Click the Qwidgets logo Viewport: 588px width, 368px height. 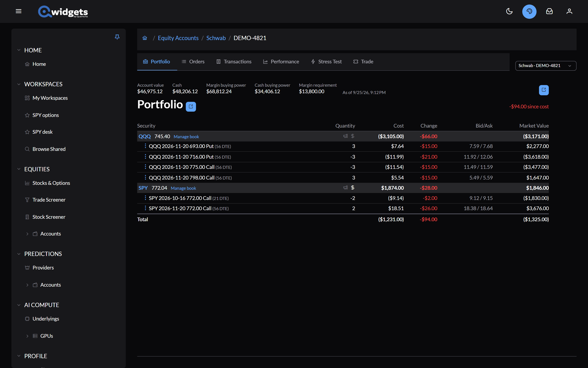(63, 11)
